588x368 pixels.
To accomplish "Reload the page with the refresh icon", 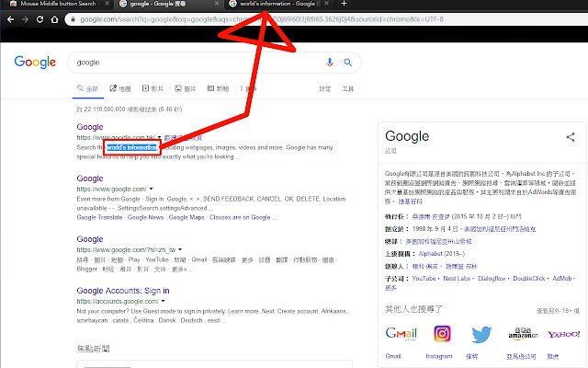I will pos(40,19).
